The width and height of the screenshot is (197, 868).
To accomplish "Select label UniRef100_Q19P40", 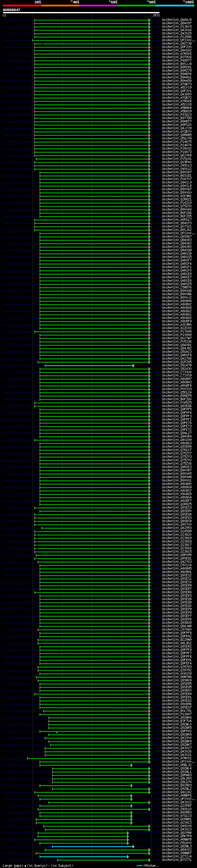I will click(x=177, y=162).
